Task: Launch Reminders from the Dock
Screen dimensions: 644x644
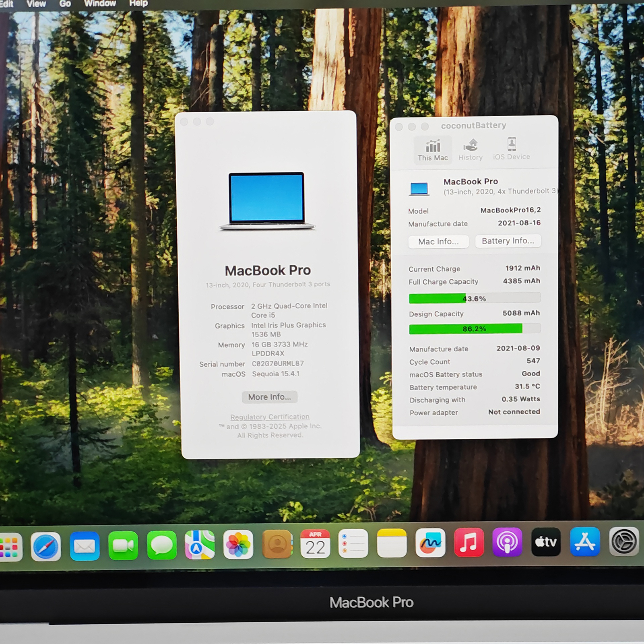Action: [x=353, y=544]
